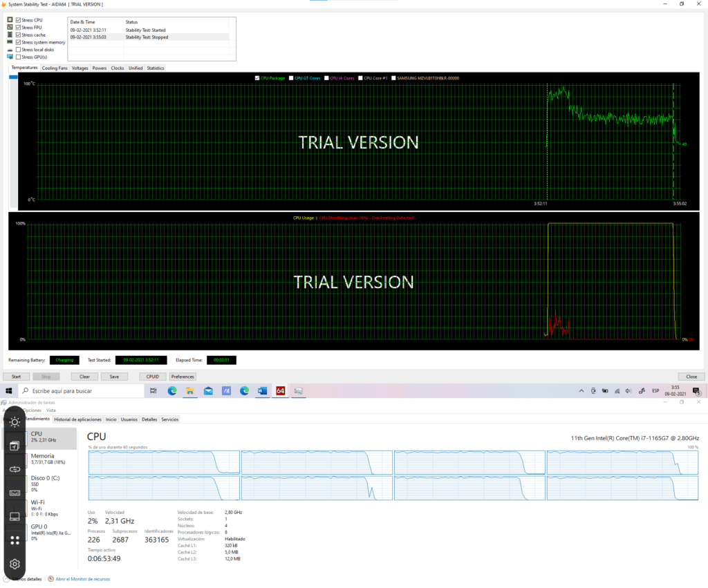Open the Task View icon in the taskbar
The height and width of the screenshot is (588, 708).
click(154, 391)
